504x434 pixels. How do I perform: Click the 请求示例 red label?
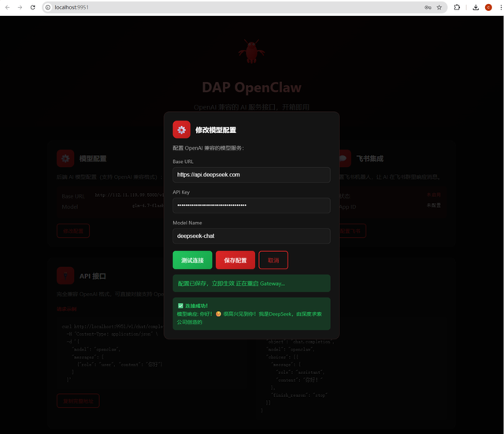pyautogui.click(x=66, y=309)
